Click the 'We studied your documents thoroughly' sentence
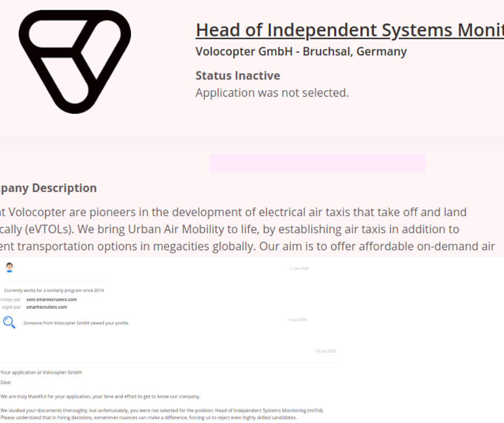The width and height of the screenshot is (504, 423). (162, 411)
